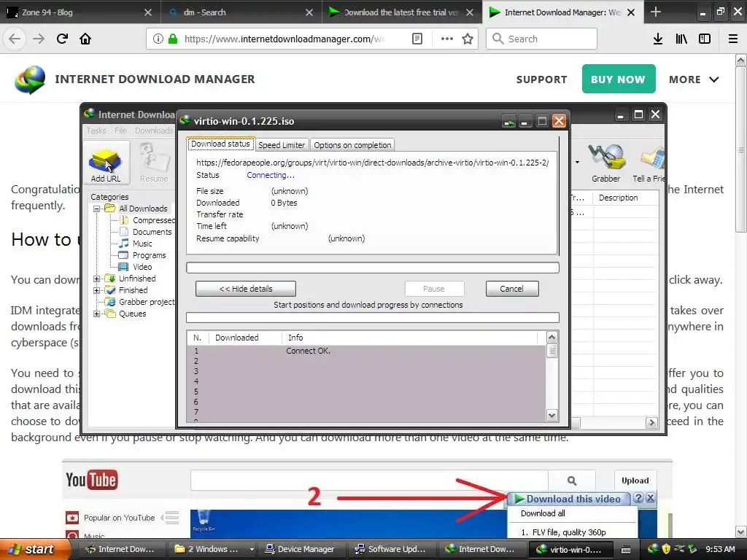
Task: Click the Internet Download Manager logo
Action: 29,79
